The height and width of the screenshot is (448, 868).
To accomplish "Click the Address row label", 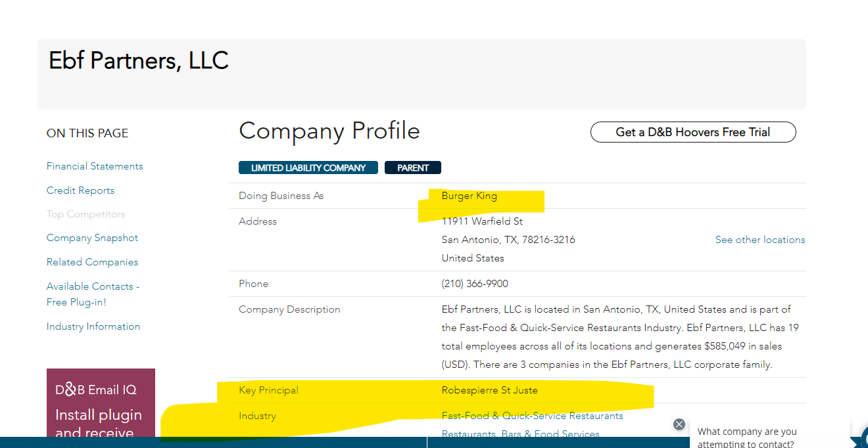I will point(258,221).
